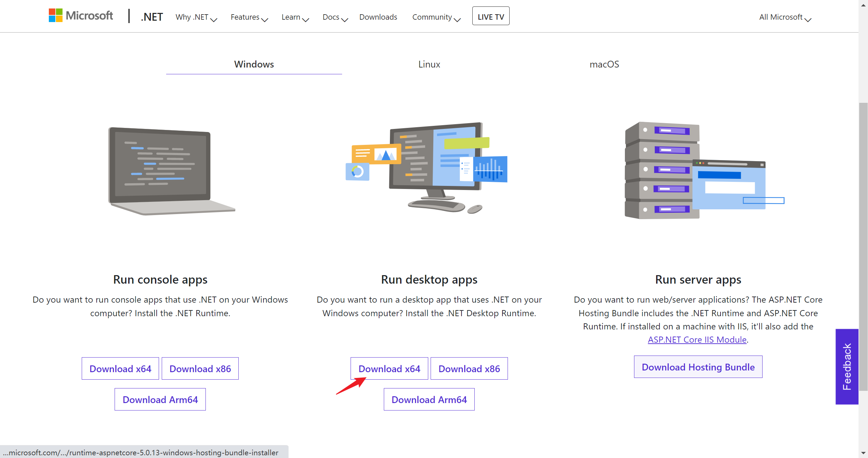The width and height of the screenshot is (868, 458).
Task: Expand the Docs dropdown
Action: point(335,17)
